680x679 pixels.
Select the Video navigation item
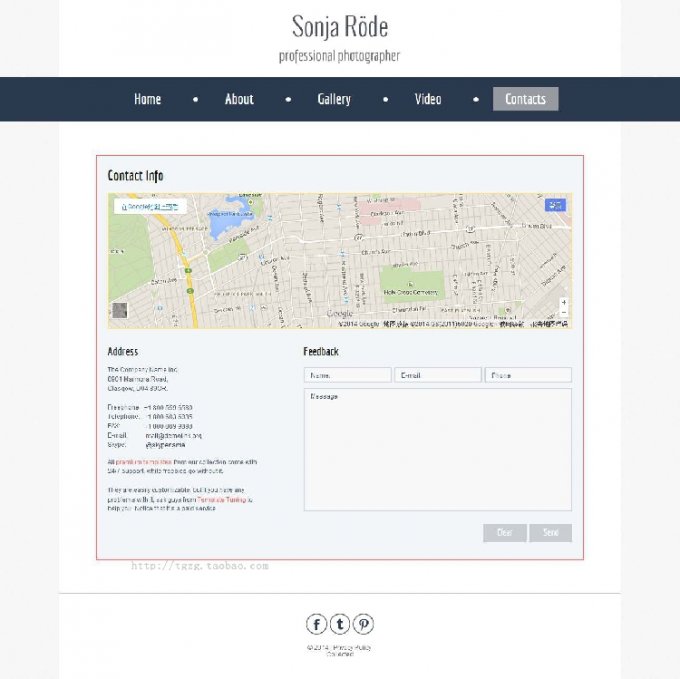pyautogui.click(x=428, y=99)
